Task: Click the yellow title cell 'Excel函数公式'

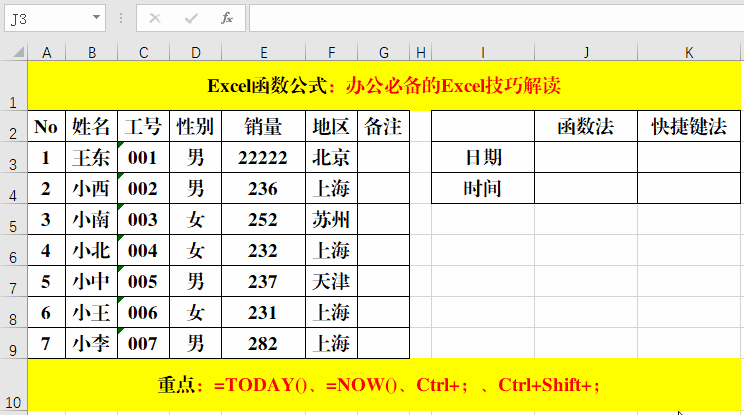Action: coord(384,86)
